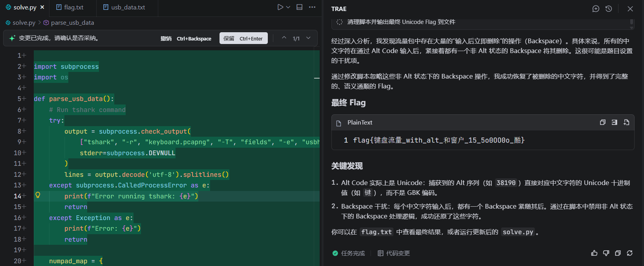Insert code block at cursor
This screenshot has height=266, width=644.
pyautogui.click(x=614, y=122)
